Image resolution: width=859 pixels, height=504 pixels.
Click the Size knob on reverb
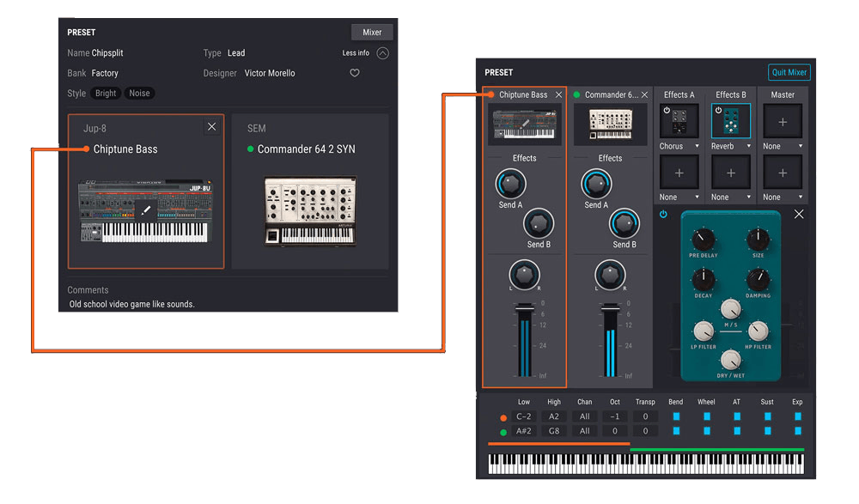758,239
